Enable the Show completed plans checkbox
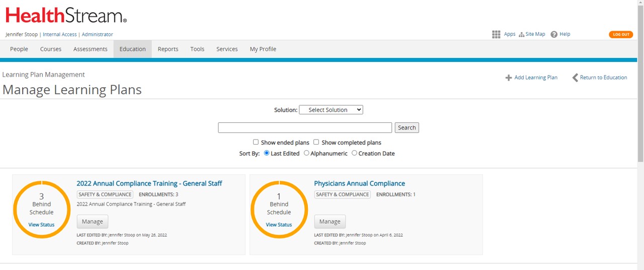The width and height of the screenshot is (644, 270). pos(316,142)
